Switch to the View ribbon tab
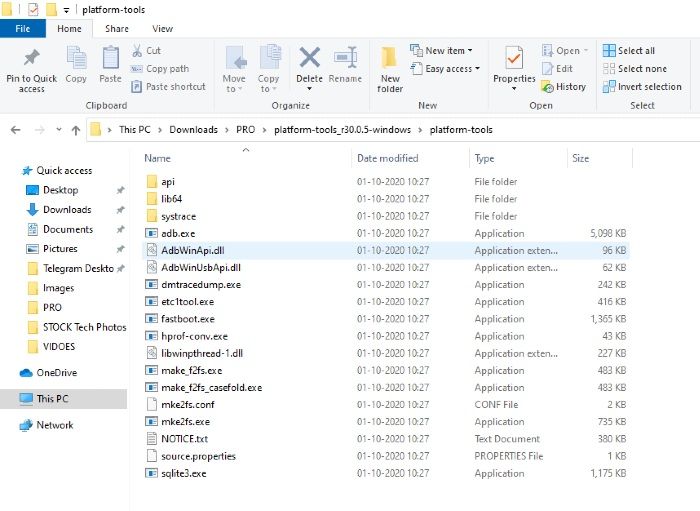700x511 pixels. [162, 29]
